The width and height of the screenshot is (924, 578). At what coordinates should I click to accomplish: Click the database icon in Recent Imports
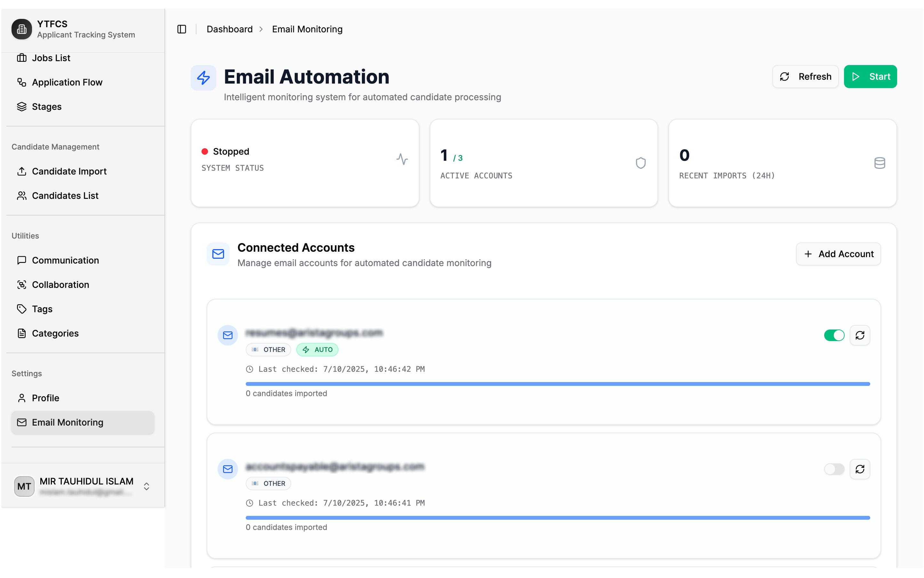point(880,163)
